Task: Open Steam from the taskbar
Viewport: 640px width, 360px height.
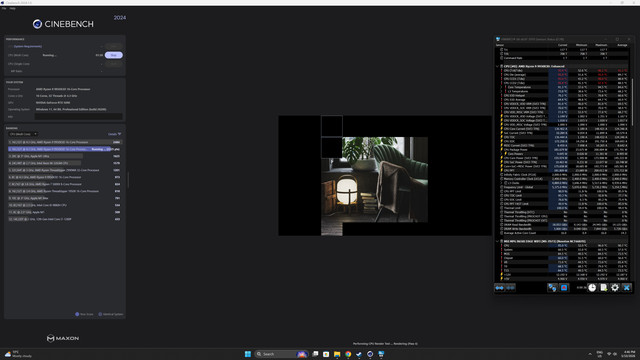Action: (359, 354)
